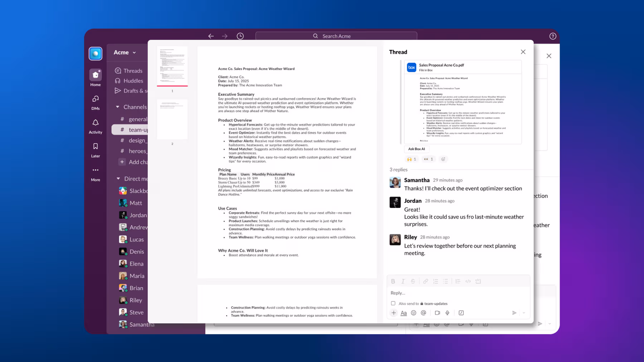644x362 pixels.
Task: Select page 2 thumbnail of the PDF
Action: point(172,120)
